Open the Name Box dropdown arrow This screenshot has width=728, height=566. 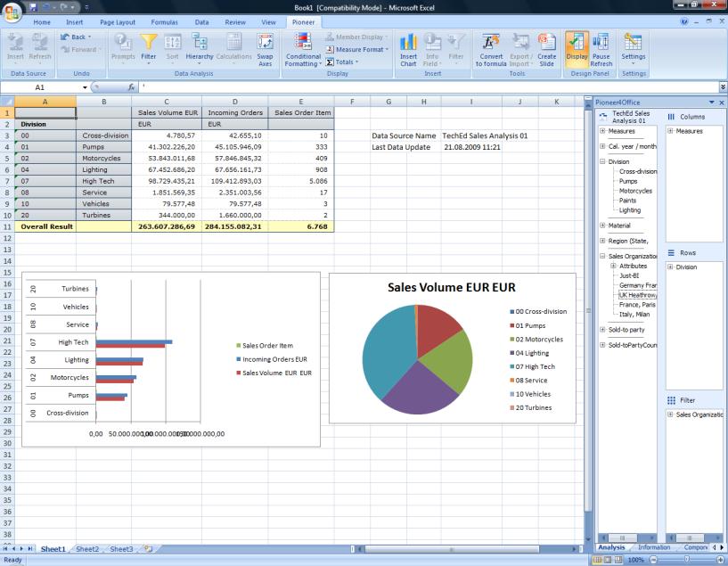tap(85, 87)
